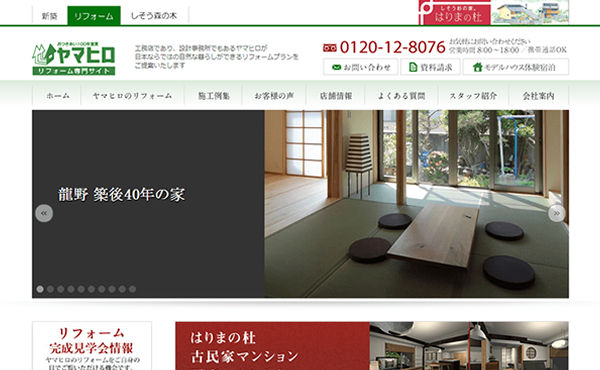This screenshot has width=600, height=370.
Task: Click the free-dial icon beside the phone number
Action: coord(329,48)
